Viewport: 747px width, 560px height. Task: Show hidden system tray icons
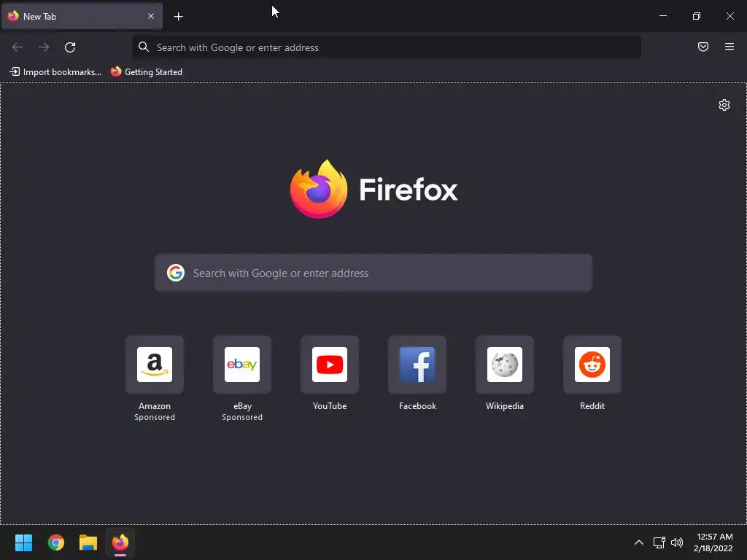639,542
